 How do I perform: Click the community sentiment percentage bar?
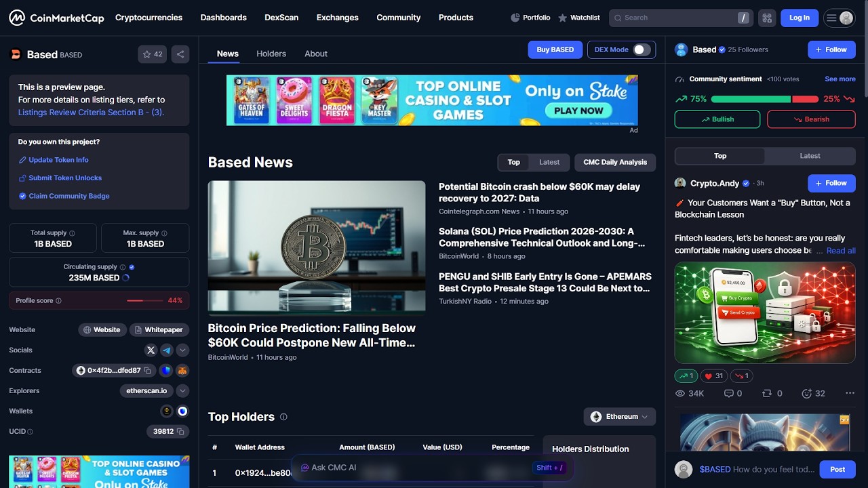[765, 99]
